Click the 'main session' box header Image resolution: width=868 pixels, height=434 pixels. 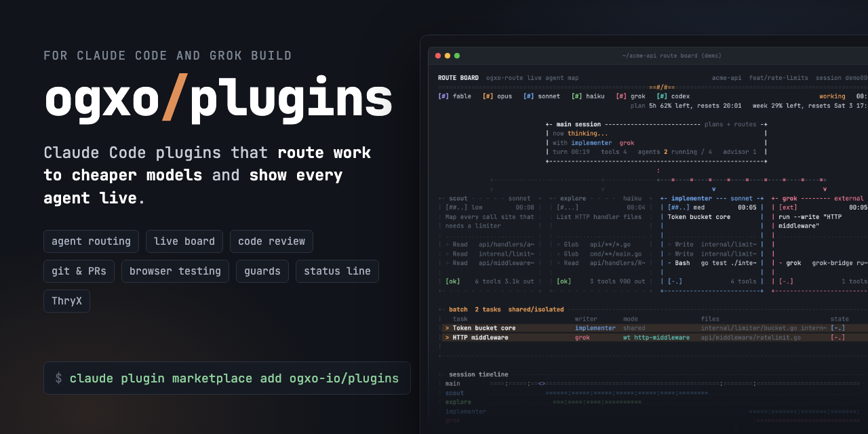[x=578, y=125]
